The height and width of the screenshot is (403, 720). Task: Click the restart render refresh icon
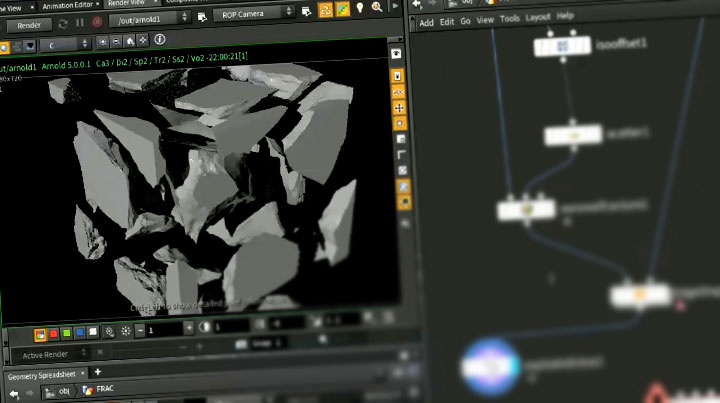pos(63,24)
